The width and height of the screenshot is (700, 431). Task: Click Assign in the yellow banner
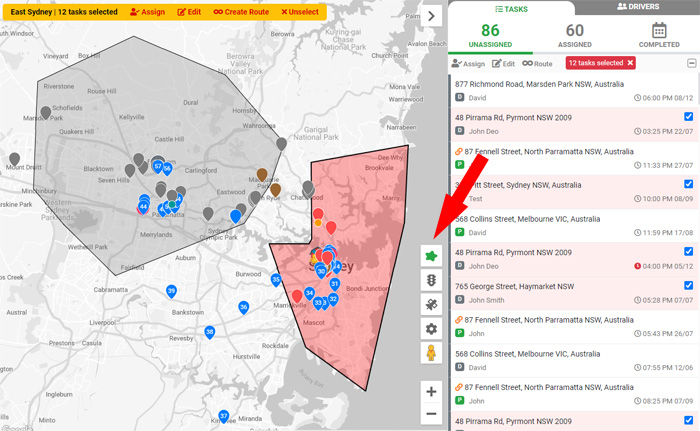coord(147,12)
